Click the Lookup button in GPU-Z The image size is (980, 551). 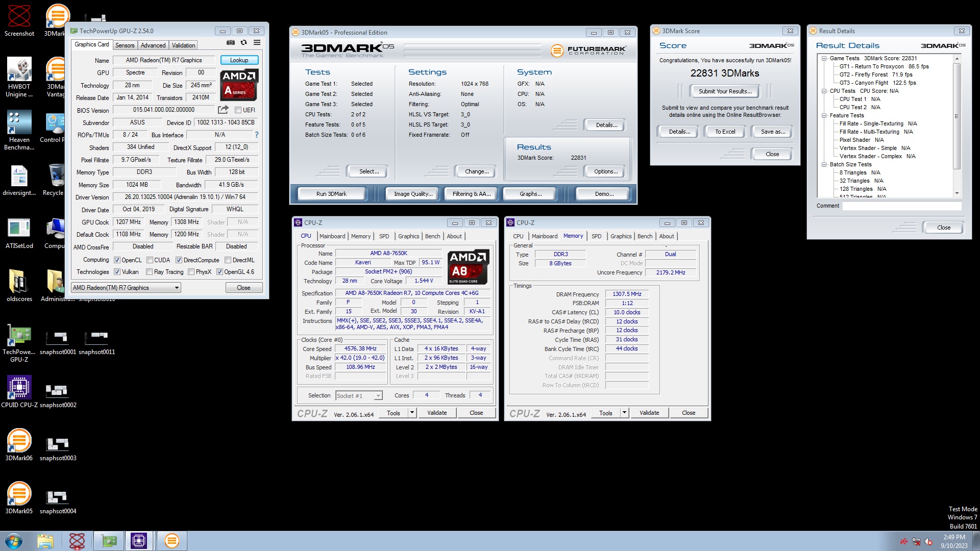239,60
